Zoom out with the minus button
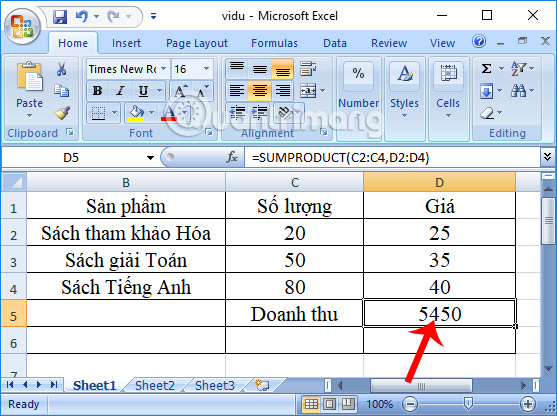The height and width of the screenshot is (416, 557). [x=410, y=404]
